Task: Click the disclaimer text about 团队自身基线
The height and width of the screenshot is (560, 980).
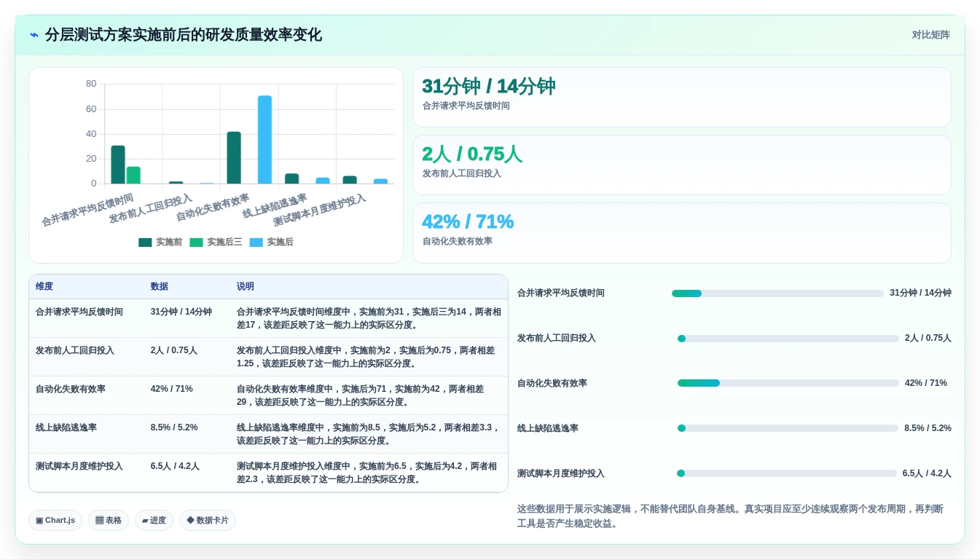Action: [730, 516]
